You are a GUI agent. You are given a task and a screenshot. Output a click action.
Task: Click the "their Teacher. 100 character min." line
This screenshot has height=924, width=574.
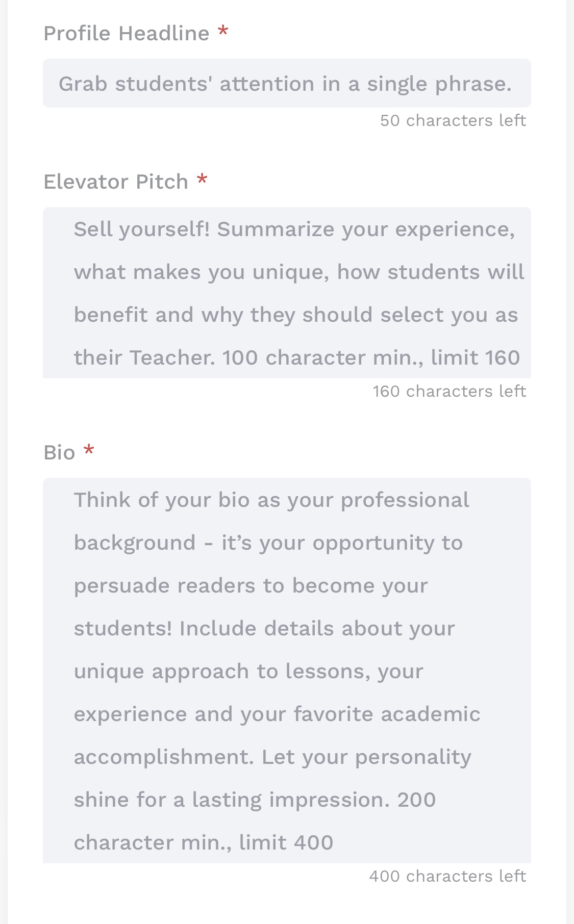(x=296, y=358)
